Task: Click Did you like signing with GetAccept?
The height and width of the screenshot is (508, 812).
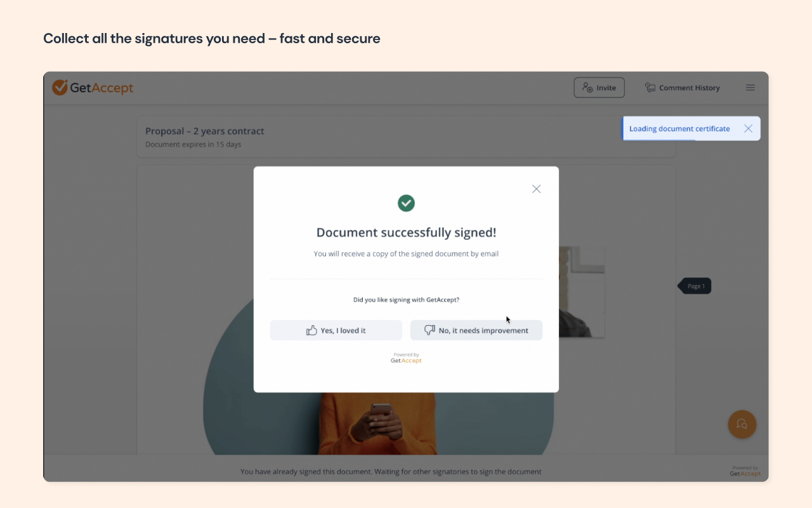Action: point(406,299)
